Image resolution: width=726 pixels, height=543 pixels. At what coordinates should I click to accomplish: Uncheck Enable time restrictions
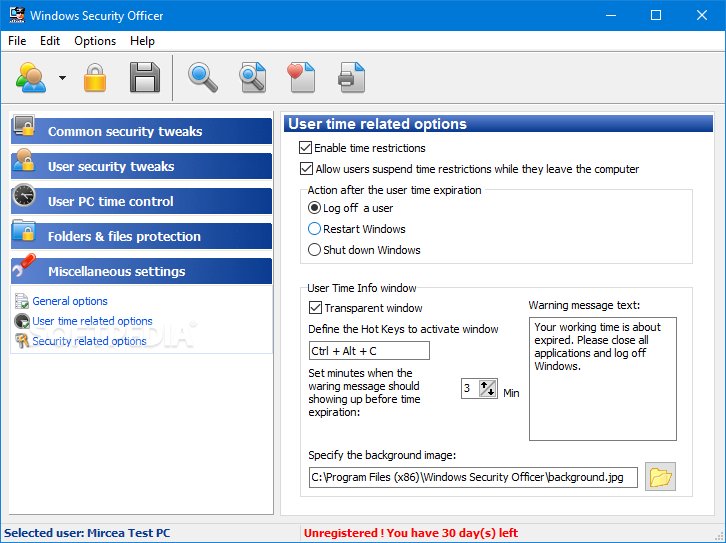[x=305, y=148]
